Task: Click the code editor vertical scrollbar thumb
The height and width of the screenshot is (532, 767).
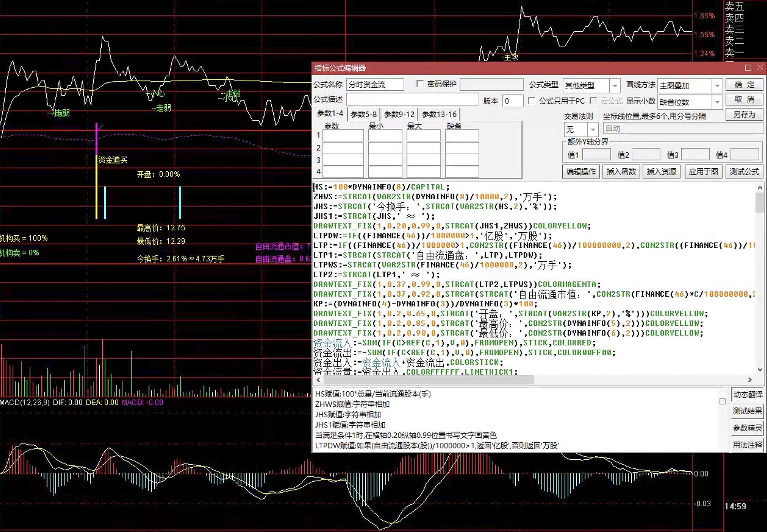Action: click(760, 202)
